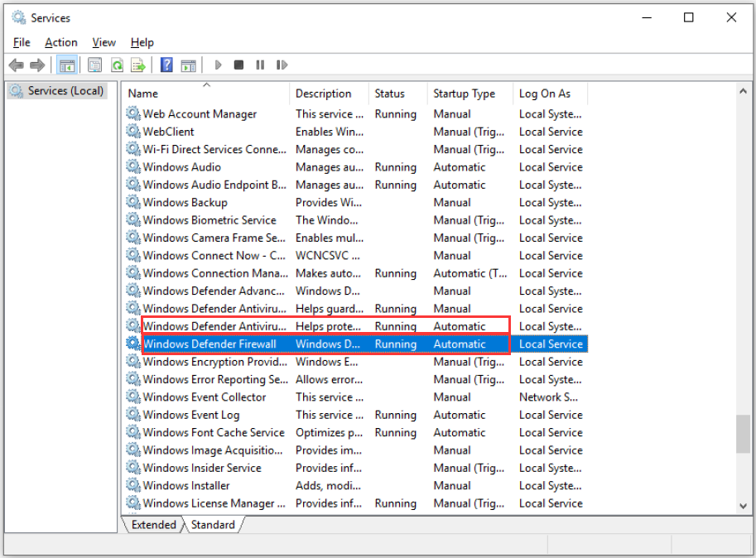Viewport: 756px width, 558px height.
Task: Click the Pause Service icon
Action: pyautogui.click(x=260, y=65)
